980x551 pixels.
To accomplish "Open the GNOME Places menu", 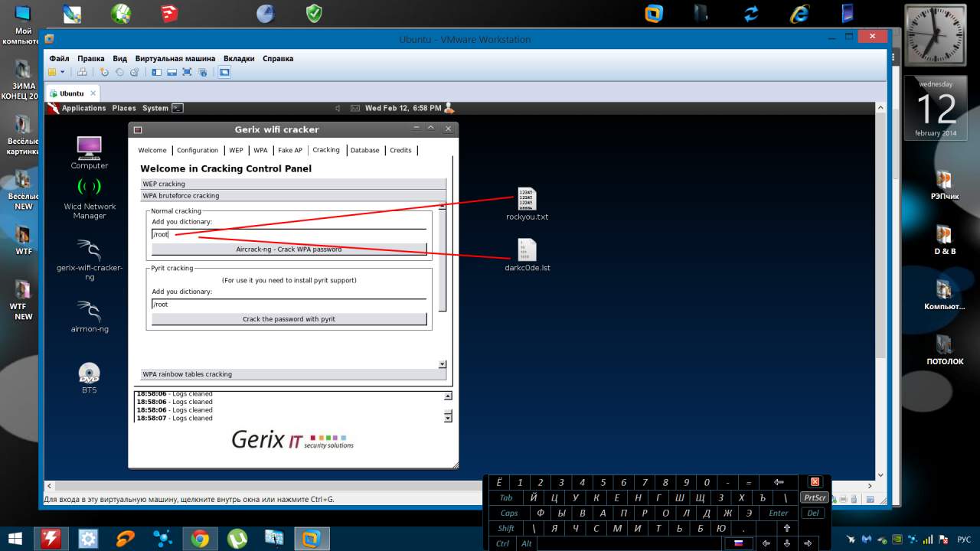I will tap(124, 108).
